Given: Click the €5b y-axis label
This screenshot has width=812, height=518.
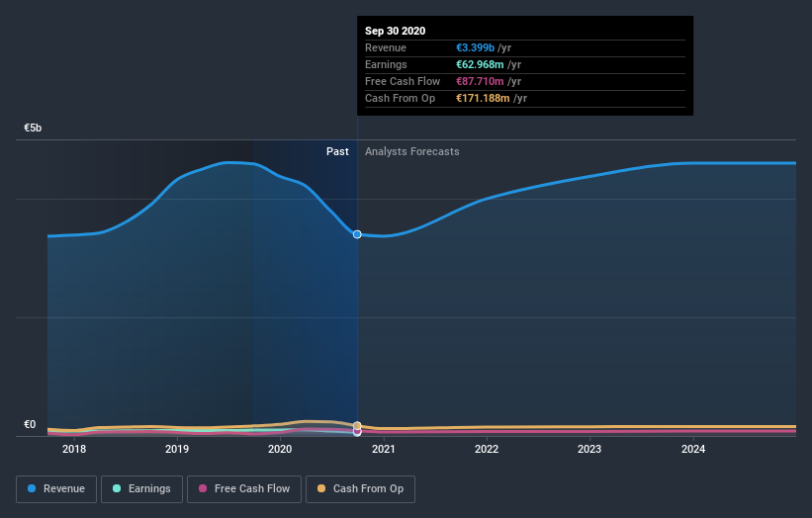Looking at the screenshot, I should pyautogui.click(x=33, y=128).
